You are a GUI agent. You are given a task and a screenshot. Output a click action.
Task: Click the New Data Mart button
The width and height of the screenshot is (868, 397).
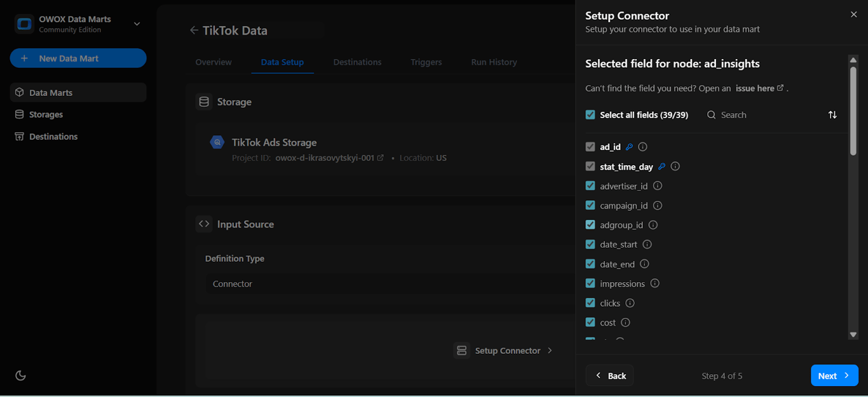[x=78, y=58]
